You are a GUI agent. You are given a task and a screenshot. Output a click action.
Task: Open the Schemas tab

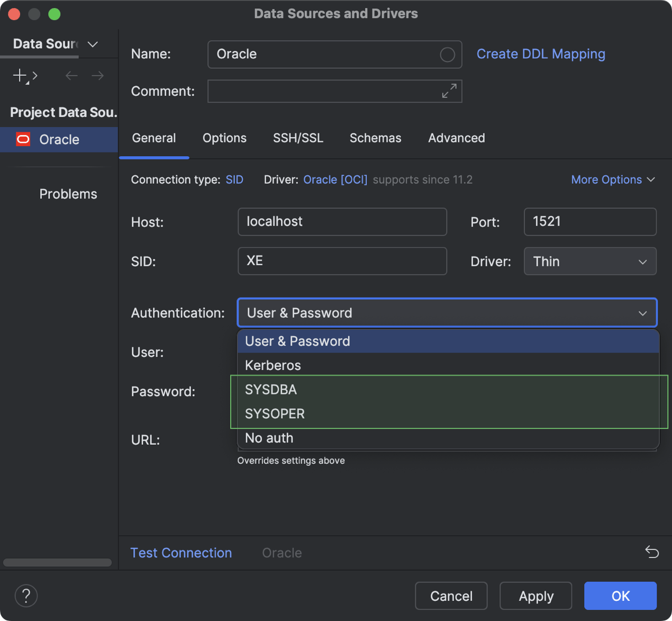(375, 138)
